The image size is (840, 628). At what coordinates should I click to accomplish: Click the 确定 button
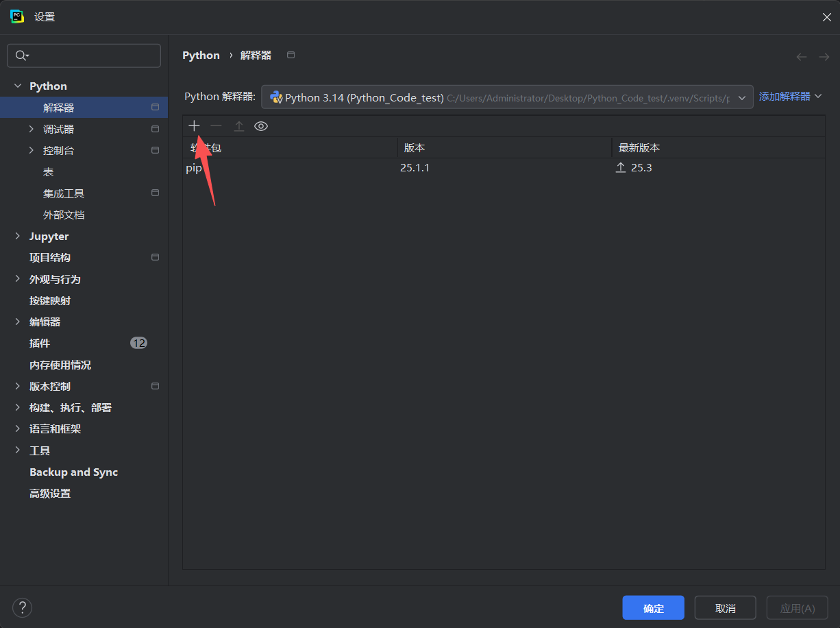pyautogui.click(x=653, y=608)
